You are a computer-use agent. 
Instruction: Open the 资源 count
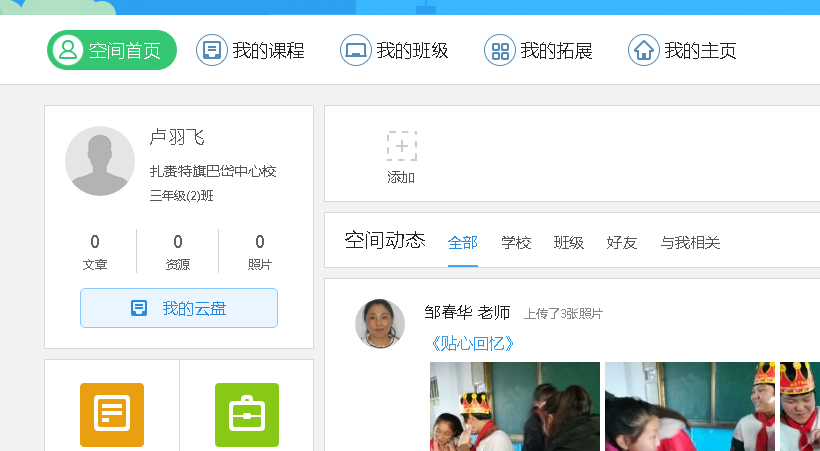[x=178, y=251]
